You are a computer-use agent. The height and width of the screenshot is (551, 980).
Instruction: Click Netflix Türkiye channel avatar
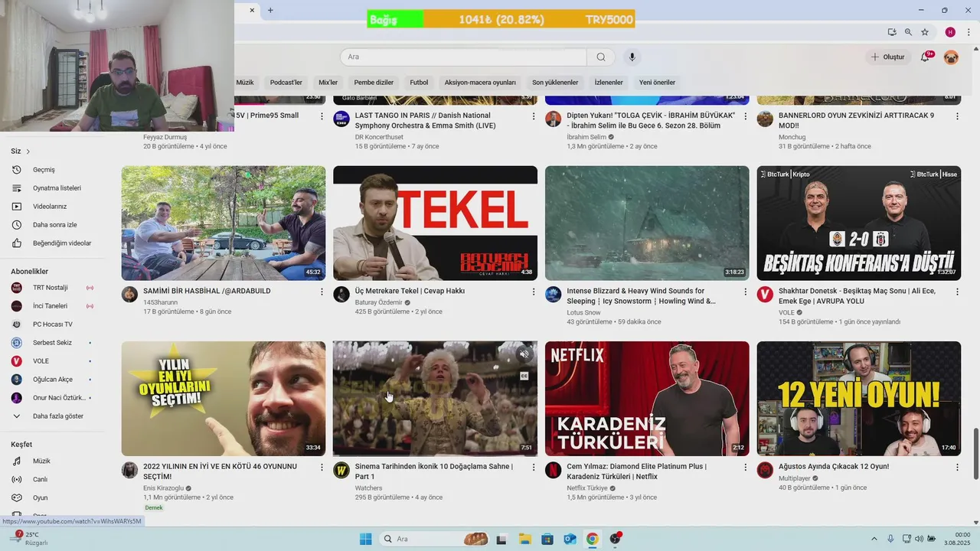coord(553,470)
